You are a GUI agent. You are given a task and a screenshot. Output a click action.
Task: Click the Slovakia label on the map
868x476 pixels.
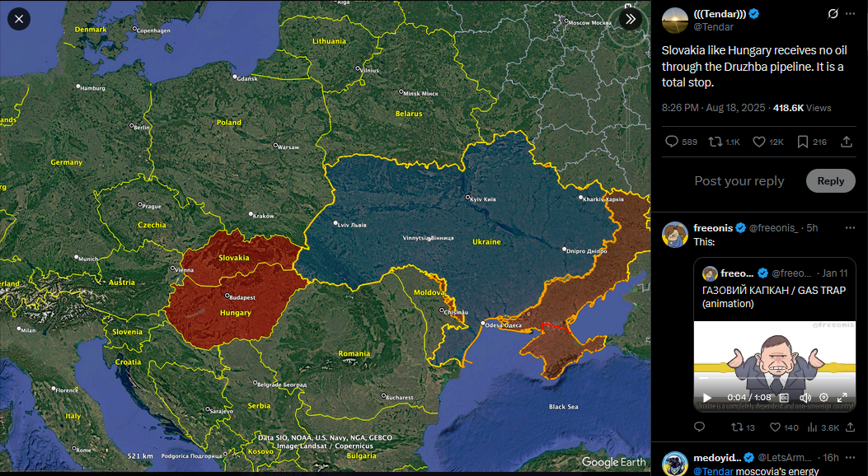[233, 258]
